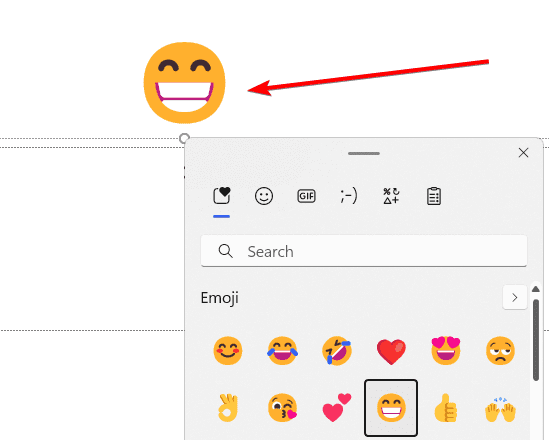Open the Kaomoji ;-) tab
The width and height of the screenshot is (549, 440).
point(349,196)
